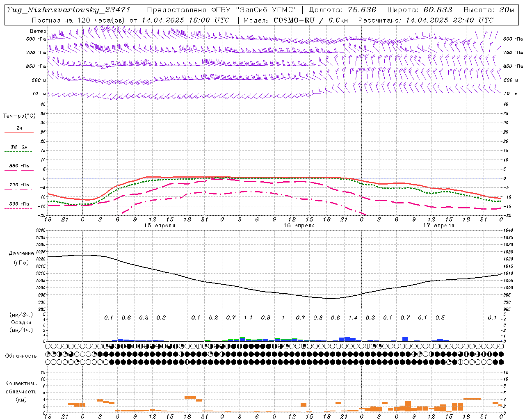
Task: Click the '(мм/1ч.)' precipitation unit label
Action: [x=21, y=331]
